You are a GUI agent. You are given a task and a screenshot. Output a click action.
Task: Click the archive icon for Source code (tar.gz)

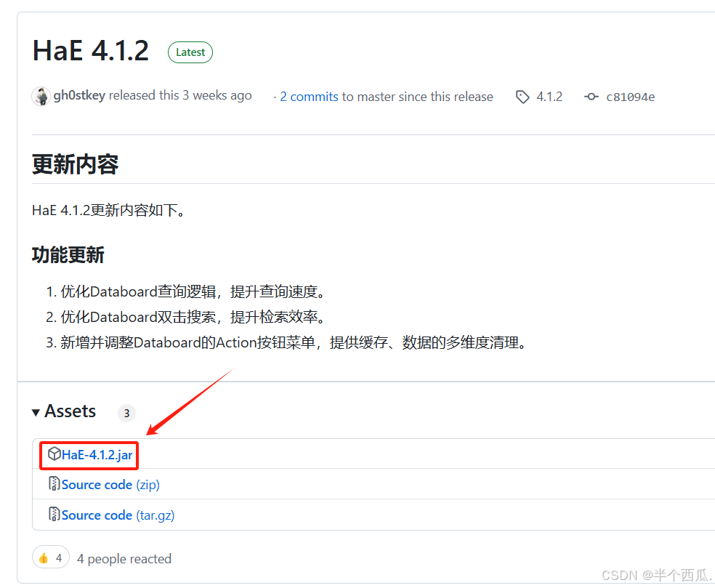54,514
